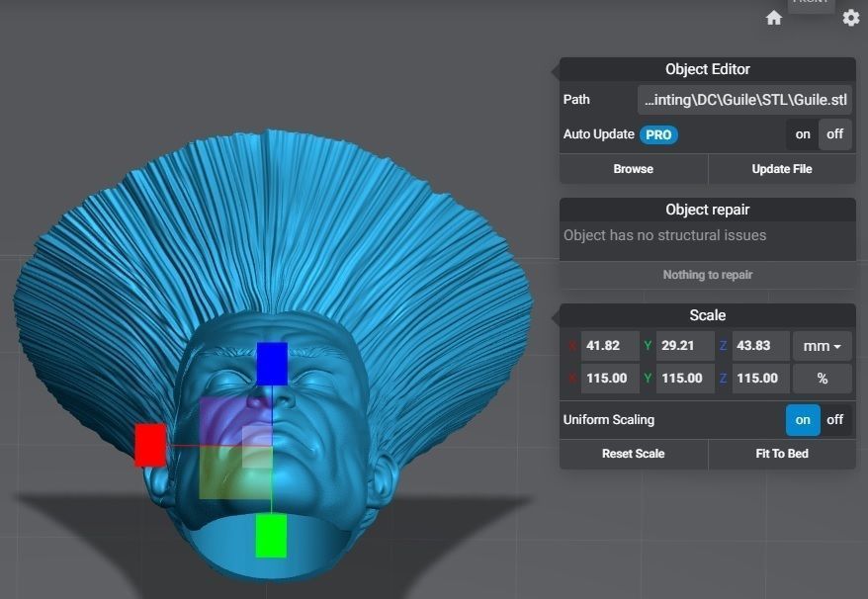Open the mm units dropdown
Viewport: 868px width, 599px height.
(x=823, y=346)
